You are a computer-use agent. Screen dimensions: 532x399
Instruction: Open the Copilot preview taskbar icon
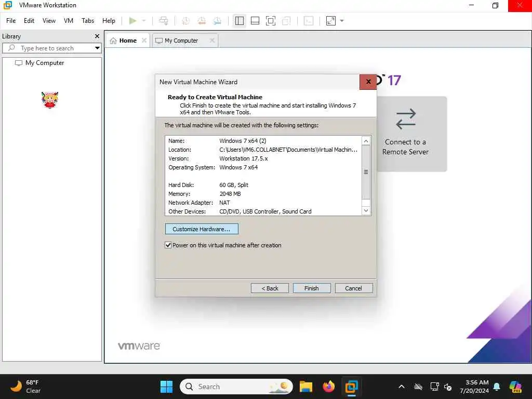(x=516, y=387)
